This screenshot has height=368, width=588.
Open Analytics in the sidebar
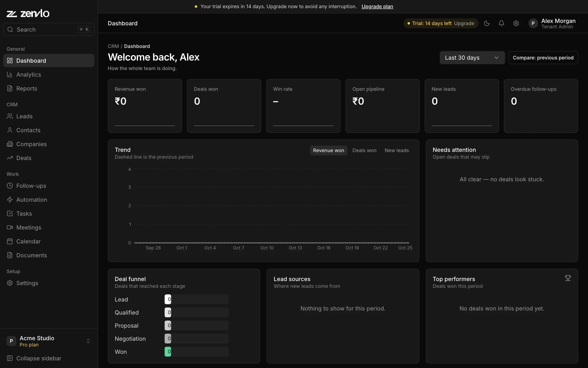[x=49, y=74]
